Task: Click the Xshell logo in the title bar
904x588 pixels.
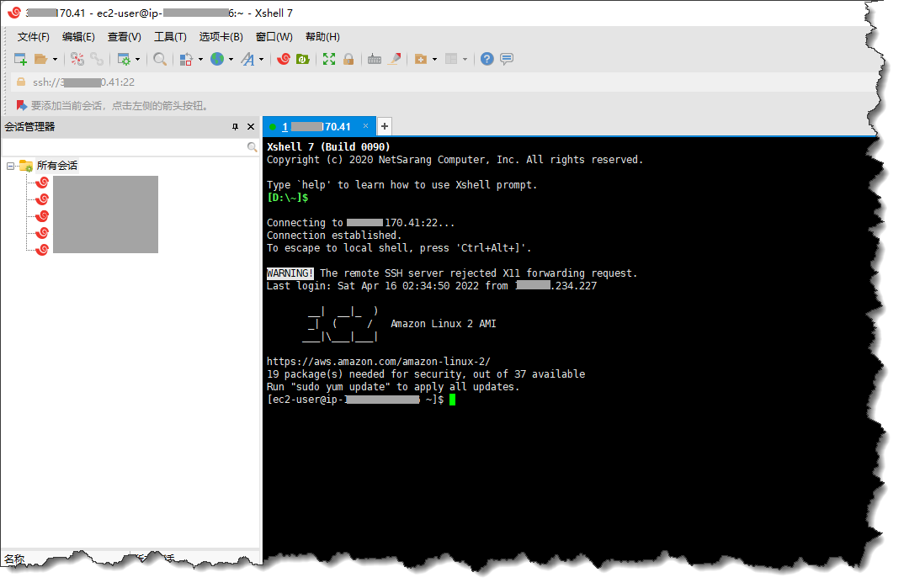Action: click(x=14, y=13)
